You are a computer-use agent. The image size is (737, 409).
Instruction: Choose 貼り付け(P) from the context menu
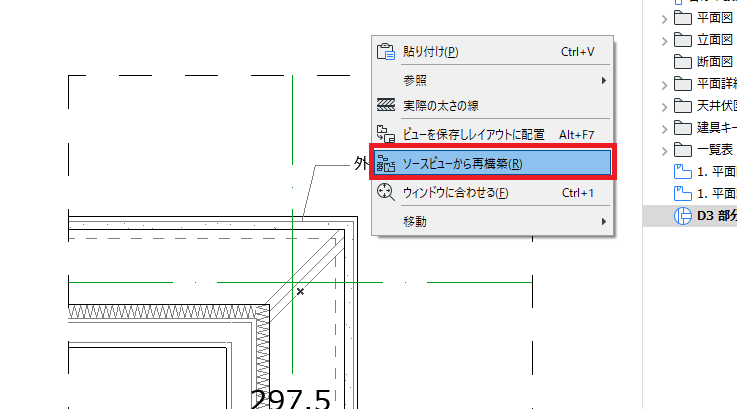[492, 52]
